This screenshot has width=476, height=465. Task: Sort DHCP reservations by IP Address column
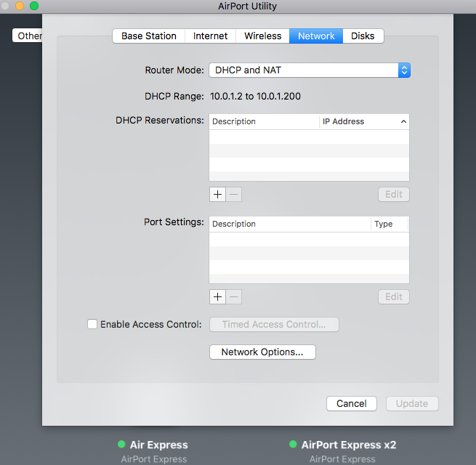point(364,121)
